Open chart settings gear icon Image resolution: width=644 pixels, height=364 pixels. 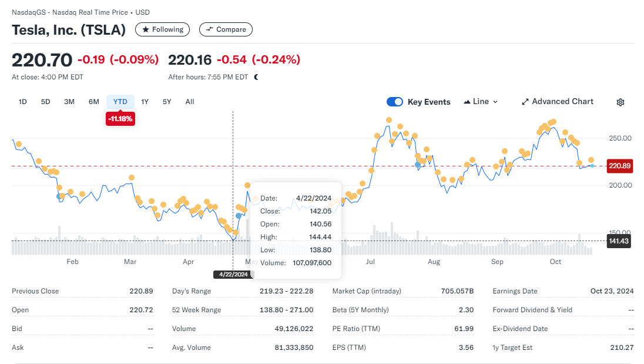click(x=620, y=102)
